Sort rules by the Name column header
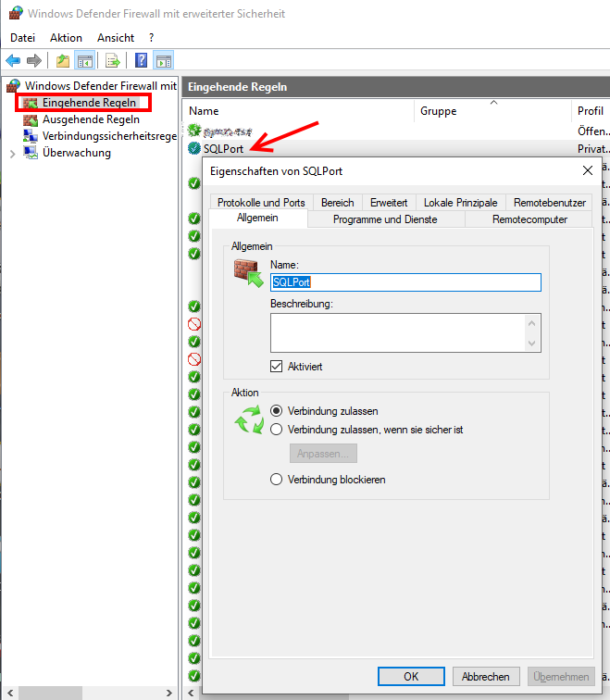Viewport: 610px width, 700px height. (x=204, y=111)
